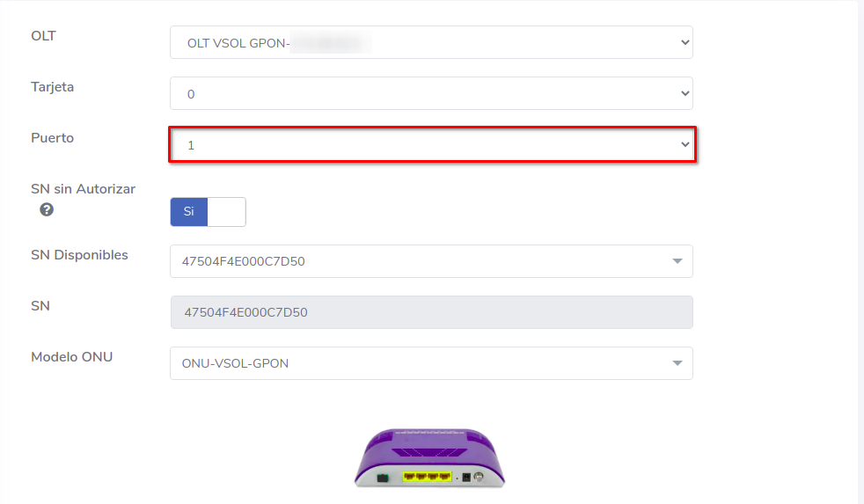Toggle the SN sin Autorizar switch
The image size is (864, 504).
tap(208, 212)
